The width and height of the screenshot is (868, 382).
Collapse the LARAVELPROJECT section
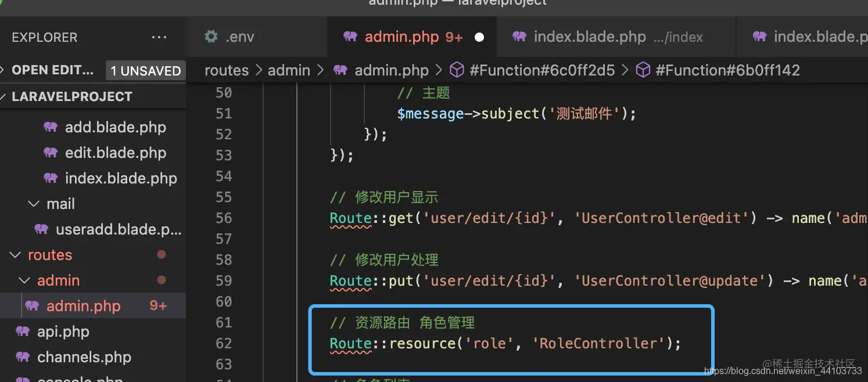(x=72, y=96)
